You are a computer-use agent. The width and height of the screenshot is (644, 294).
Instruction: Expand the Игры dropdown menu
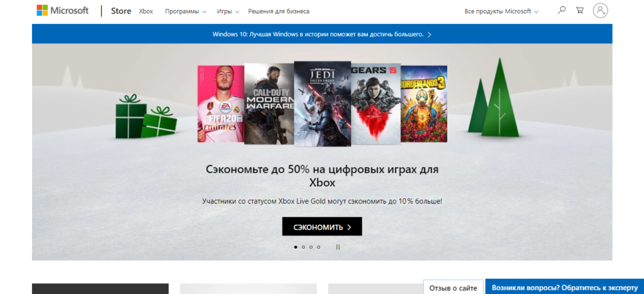tap(228, 11)
